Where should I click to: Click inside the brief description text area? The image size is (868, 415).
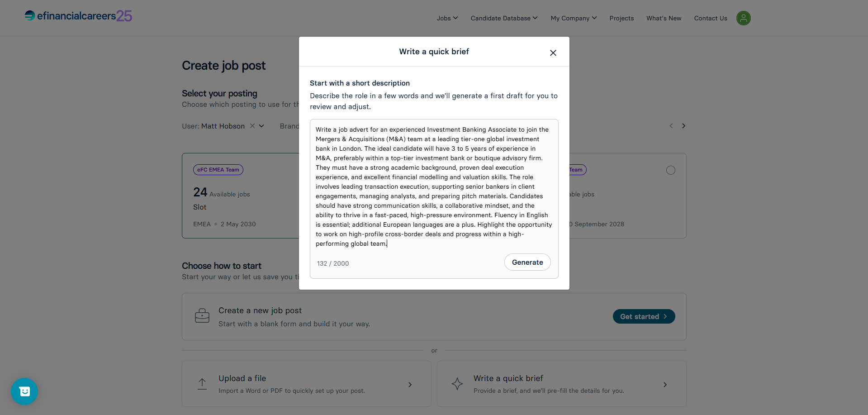(434, 186)
